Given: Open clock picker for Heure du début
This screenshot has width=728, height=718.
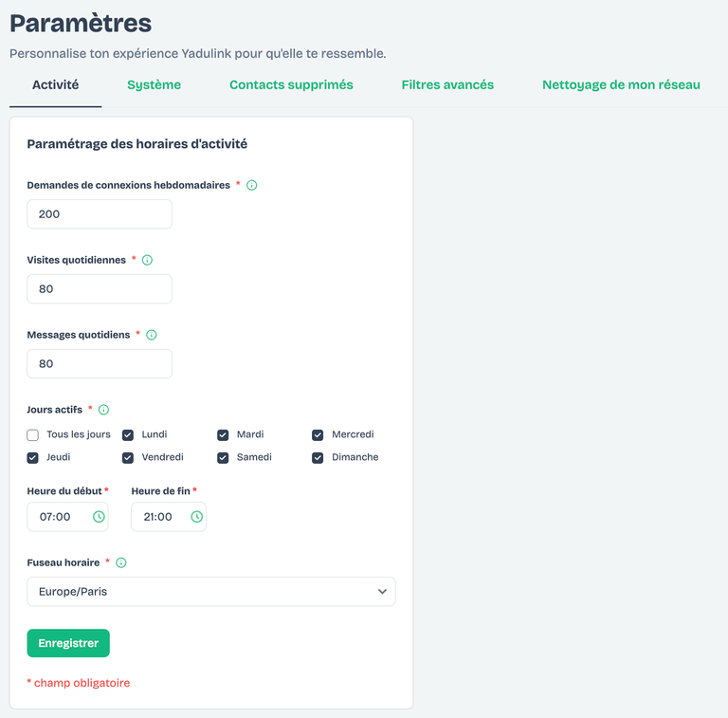Looking at the screenshot, I should [x=99, y=517].
